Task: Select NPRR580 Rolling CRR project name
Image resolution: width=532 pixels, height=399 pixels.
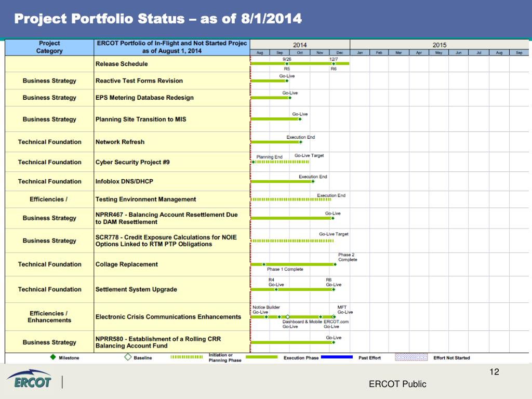Action: point(158,342)
